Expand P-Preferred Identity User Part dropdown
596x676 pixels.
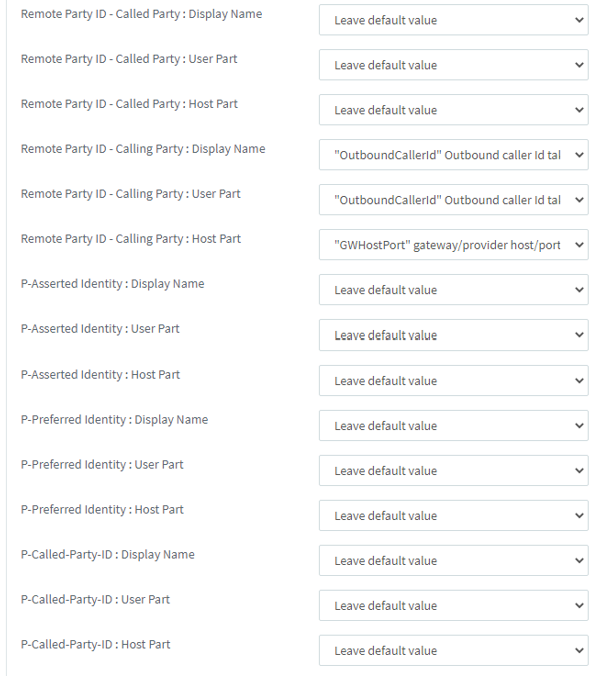pos(453,470)
